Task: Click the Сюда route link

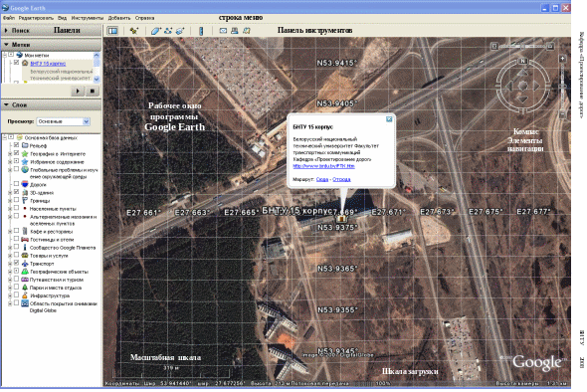Action: [322, 179]
